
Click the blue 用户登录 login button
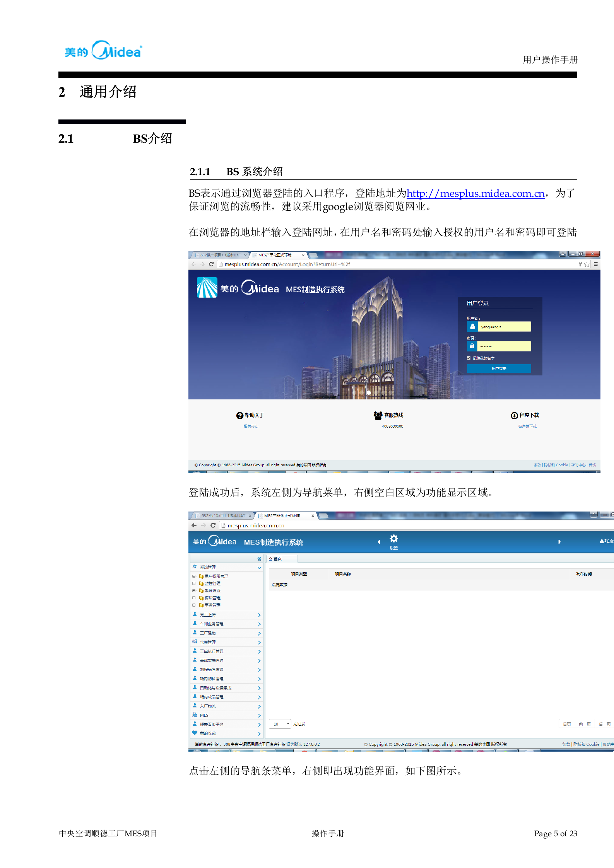[x=499, y=368]
